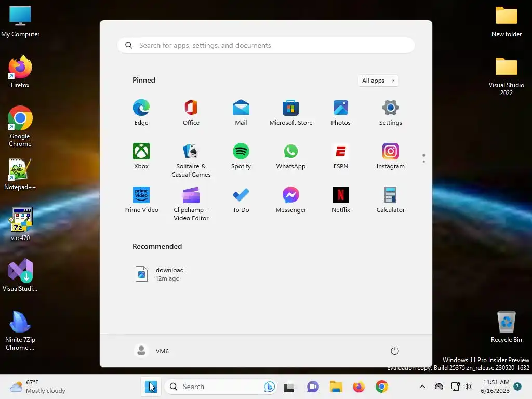Open Microsoft Store
The width and height of the screenshot is (532, 399).
click(291, 113)
